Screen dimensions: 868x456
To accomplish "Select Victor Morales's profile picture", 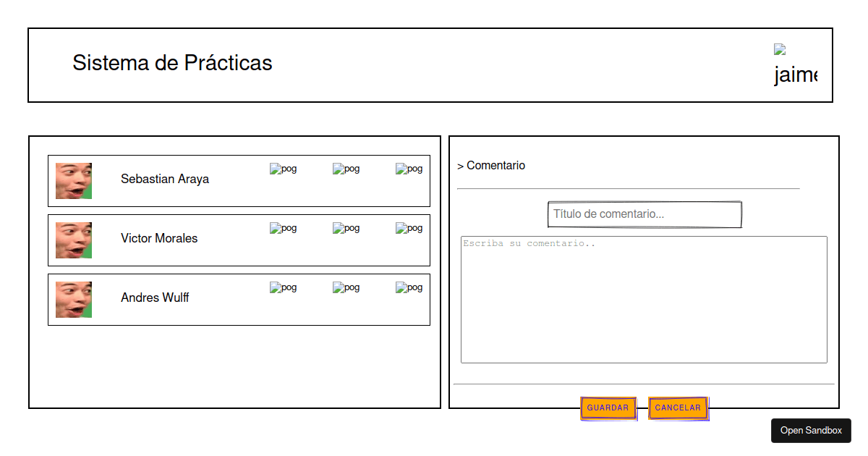I will pos(73,240).
